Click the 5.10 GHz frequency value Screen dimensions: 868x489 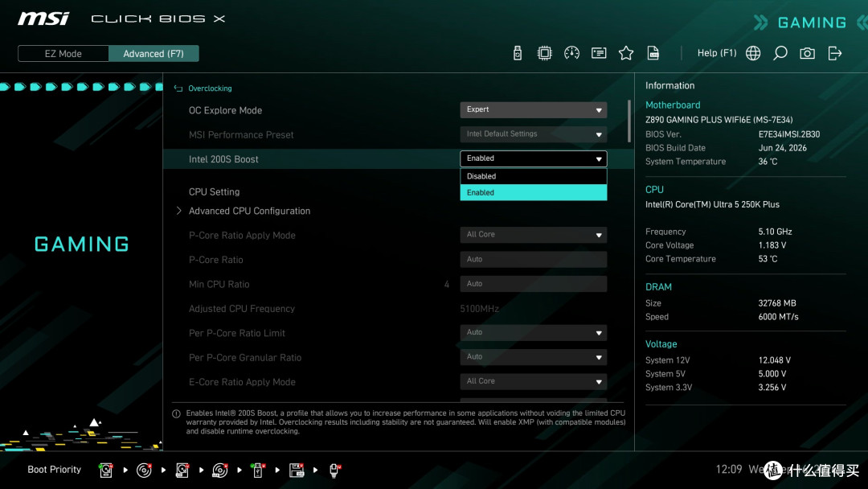point(775,232)
